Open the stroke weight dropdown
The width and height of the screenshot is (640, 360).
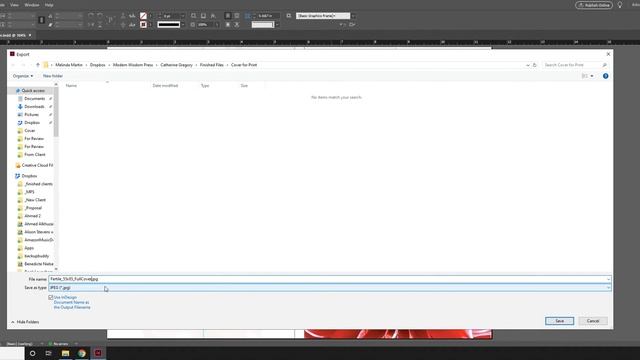click(182, 16)
